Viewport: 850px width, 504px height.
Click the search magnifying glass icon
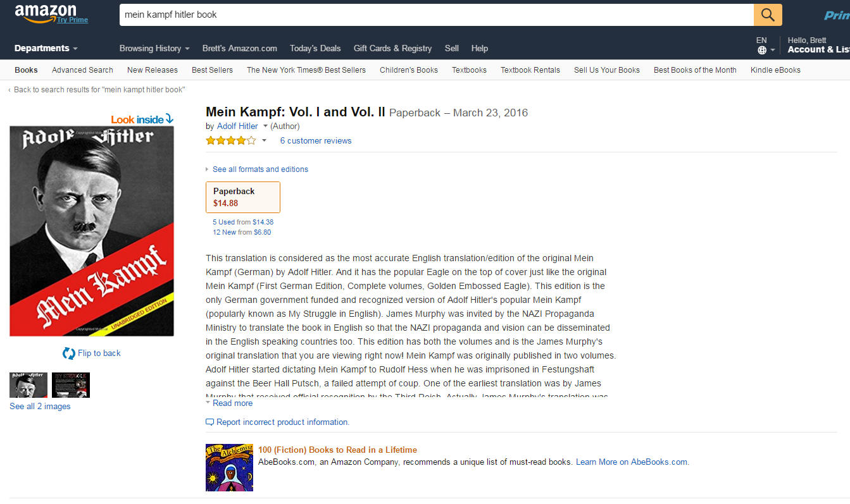[768, 15]
